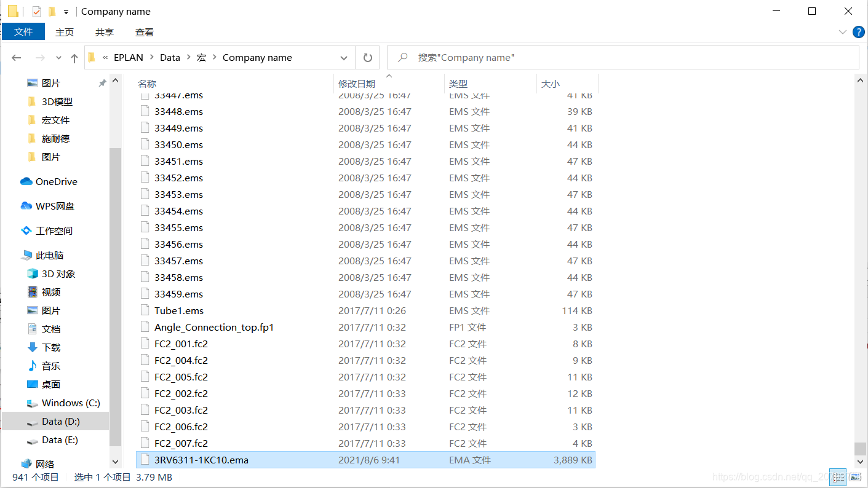Image resolution: width=868 pixels, height=488 pixels.
Task: Open 文档 folder in navigation pane
Action: coord(51,329)
